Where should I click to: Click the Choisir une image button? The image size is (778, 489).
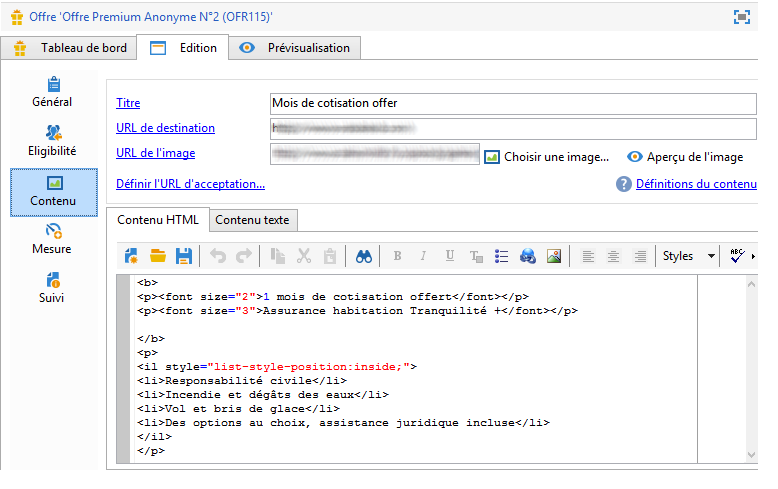(x=546, y=157)
